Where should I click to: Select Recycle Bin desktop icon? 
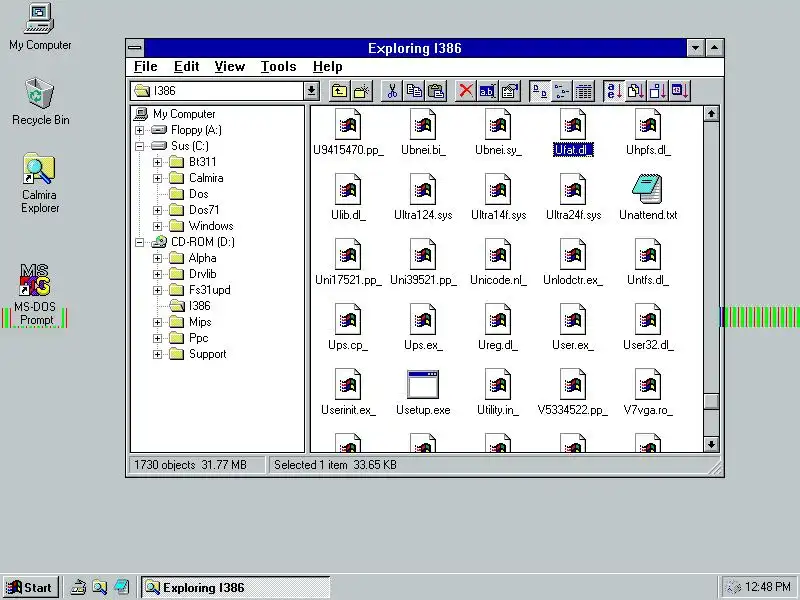(x=40, y=101)
